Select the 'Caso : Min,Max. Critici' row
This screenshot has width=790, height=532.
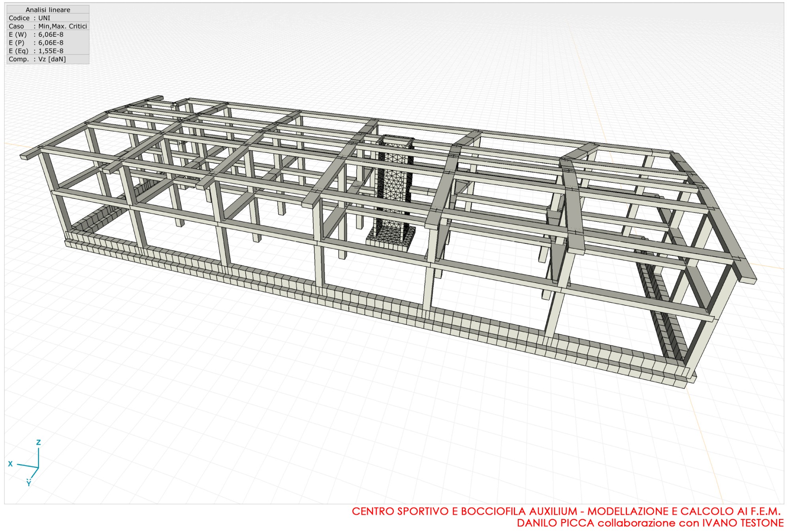pyautogui.click(x=48, y=26)
